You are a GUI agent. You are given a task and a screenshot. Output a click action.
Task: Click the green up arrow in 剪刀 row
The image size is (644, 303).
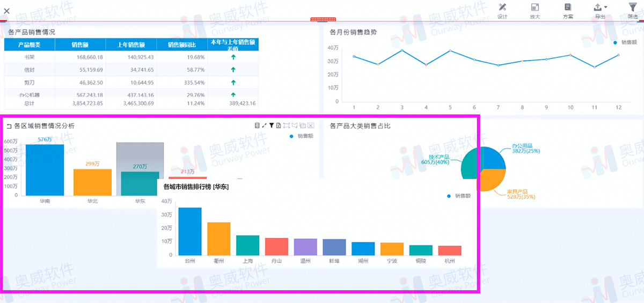point(233,83)
